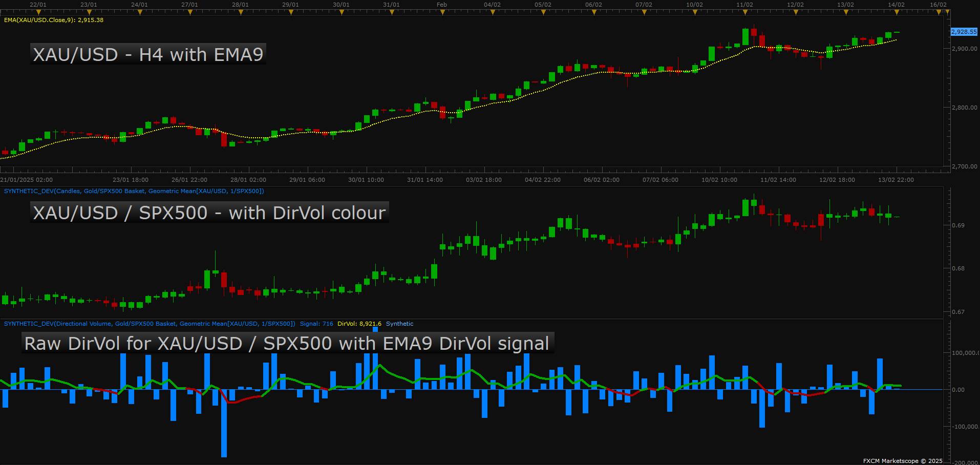
Task: Click the 0.00 volume axis label
Action: [958, 390]
